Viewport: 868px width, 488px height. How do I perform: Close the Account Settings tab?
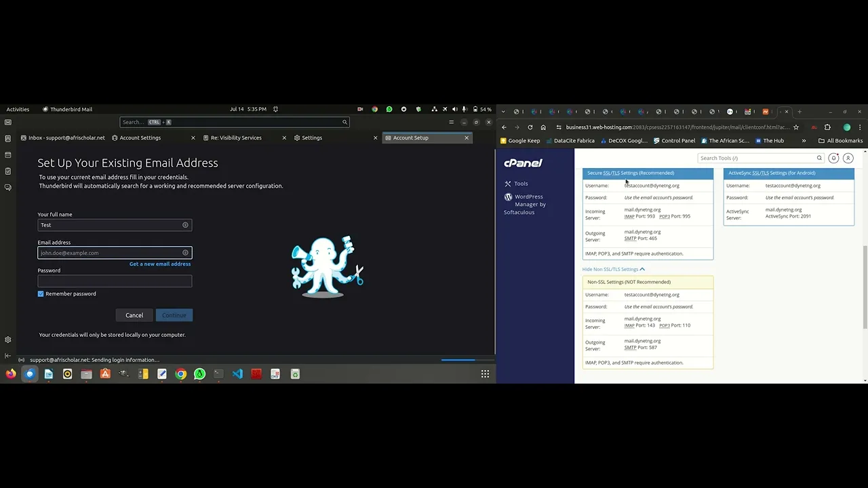(x=193, y=138)
